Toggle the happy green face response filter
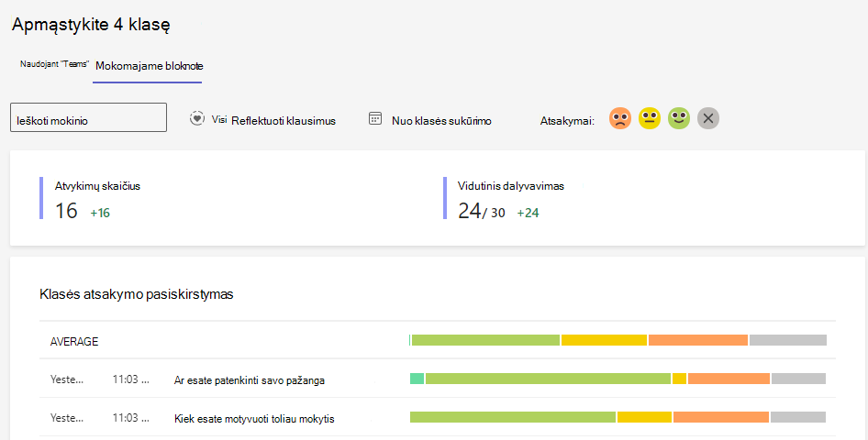868x440 pixels. coord(679,118)
